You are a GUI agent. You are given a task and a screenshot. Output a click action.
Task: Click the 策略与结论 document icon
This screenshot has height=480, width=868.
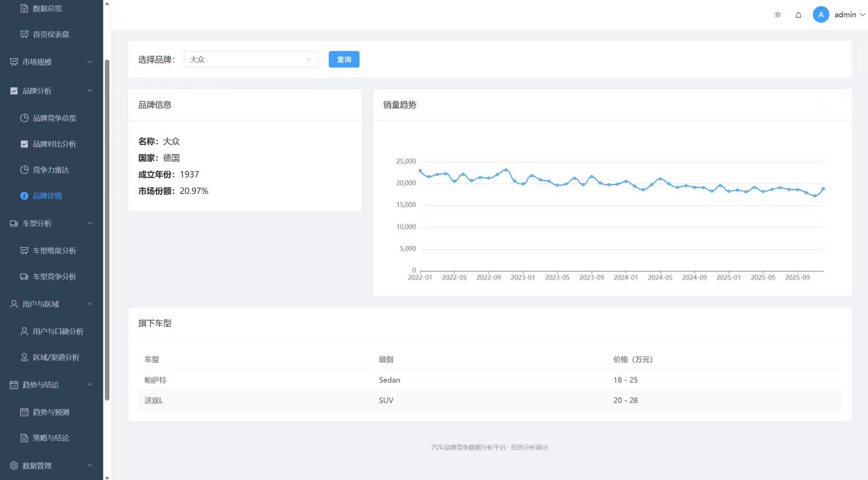(24, 438)
